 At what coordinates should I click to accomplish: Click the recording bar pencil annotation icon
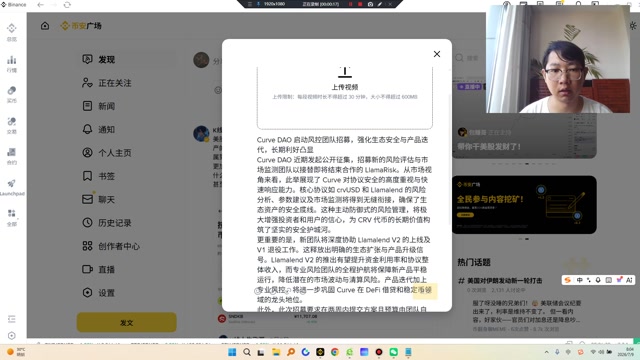point(380,4)
